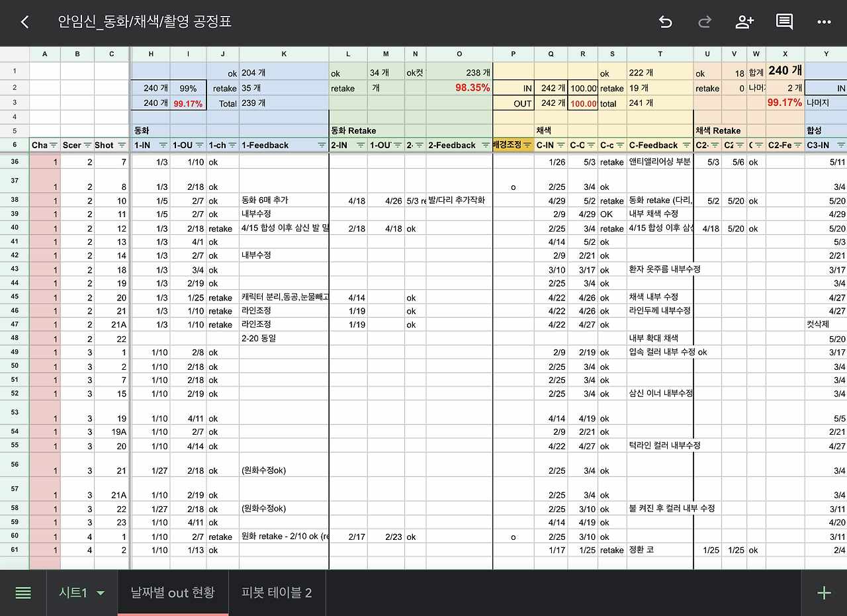Open the filter on the Scer column
847x616 pixels.
87,146
